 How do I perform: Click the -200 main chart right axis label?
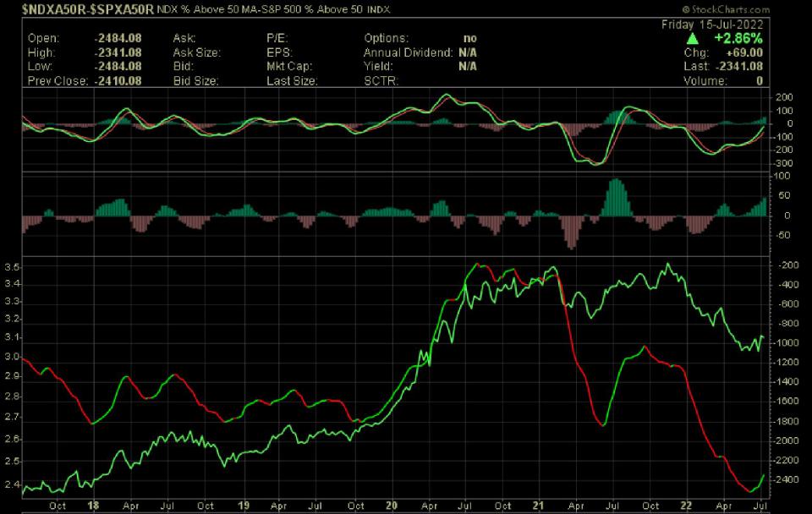coord(787,265)
